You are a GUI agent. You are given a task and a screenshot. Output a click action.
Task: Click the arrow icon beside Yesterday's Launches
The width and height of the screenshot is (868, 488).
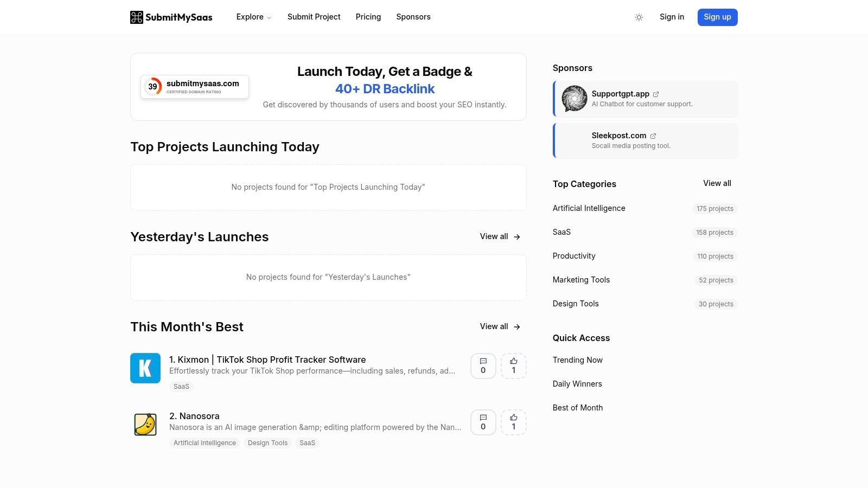[x=516, y=236]
